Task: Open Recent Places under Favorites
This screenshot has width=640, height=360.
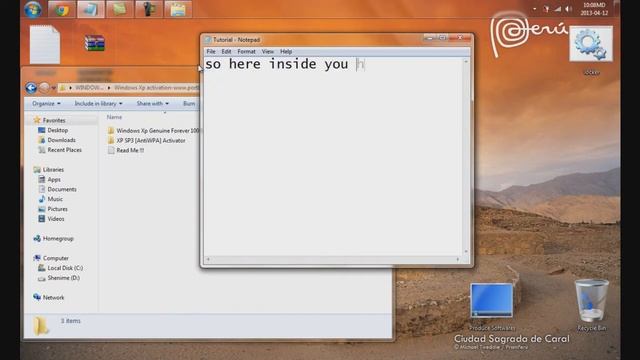Action: point(64,150)
